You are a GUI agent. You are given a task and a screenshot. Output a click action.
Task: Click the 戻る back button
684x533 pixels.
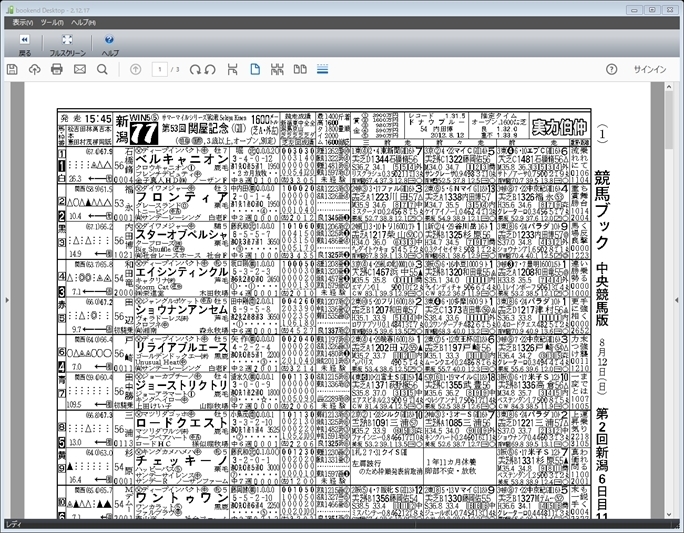(x=24, y=44)
